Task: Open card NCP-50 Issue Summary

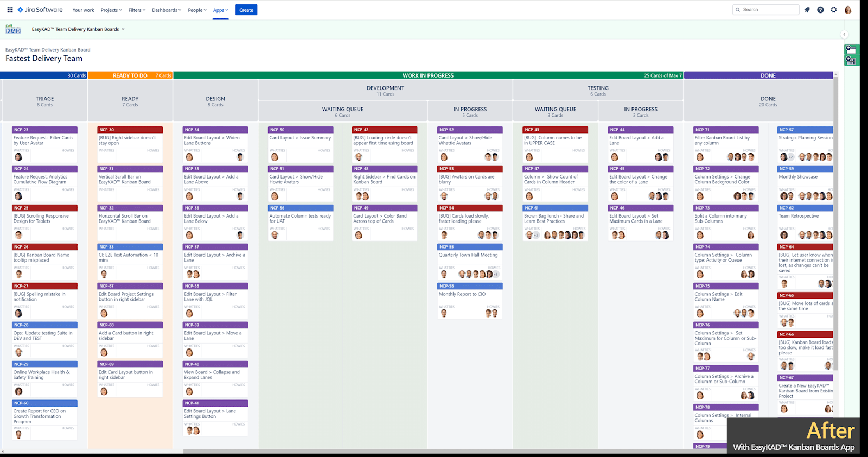Action: (x=301, y=144)
